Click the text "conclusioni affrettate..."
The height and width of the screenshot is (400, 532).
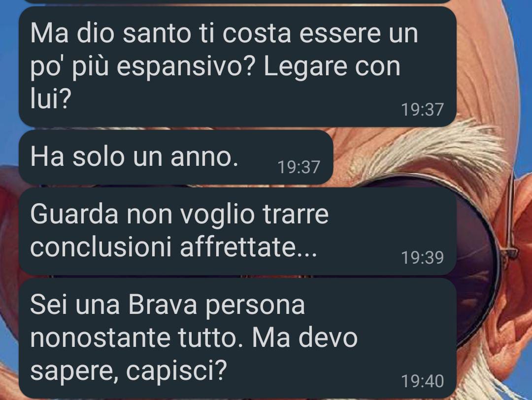(x=174, y=247)
